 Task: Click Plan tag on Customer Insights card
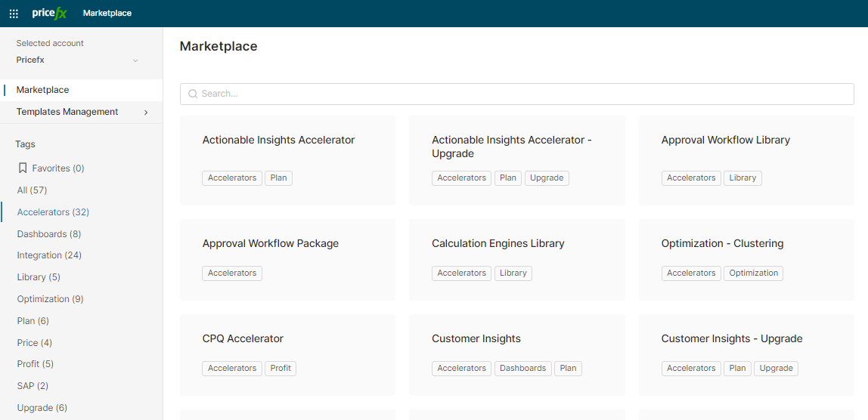click(x=568, y=369)
